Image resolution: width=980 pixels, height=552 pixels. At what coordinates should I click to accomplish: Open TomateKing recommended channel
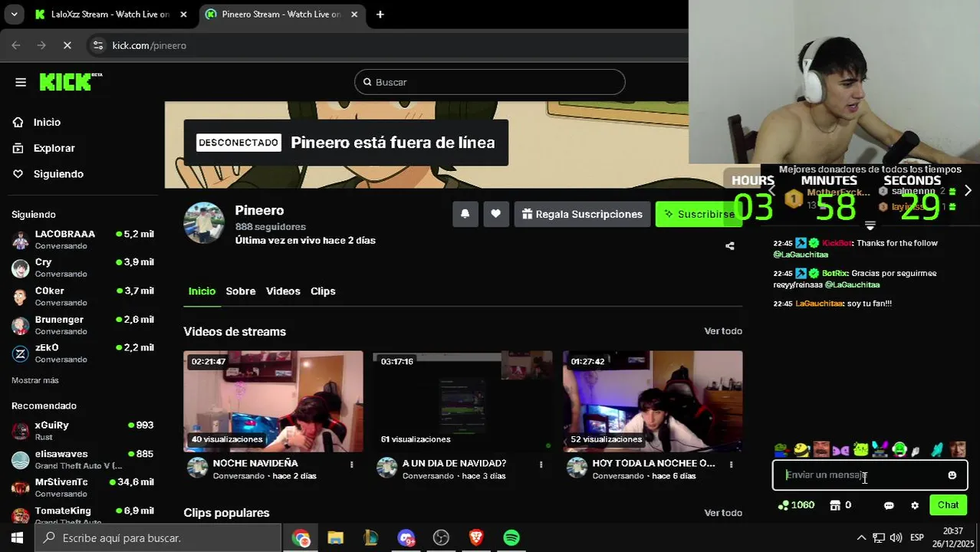(82, 514)
